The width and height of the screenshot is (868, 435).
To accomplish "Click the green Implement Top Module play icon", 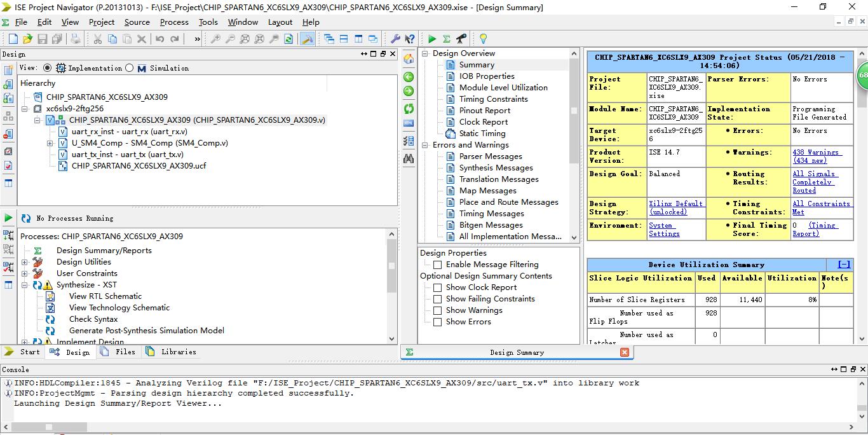I will [x=432, y=39].
